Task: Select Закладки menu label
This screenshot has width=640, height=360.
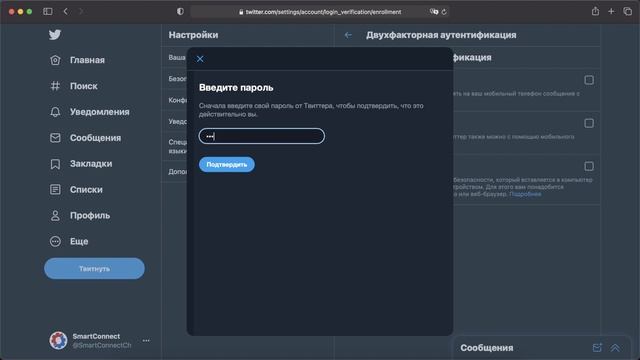Action: tap(91, 164)
